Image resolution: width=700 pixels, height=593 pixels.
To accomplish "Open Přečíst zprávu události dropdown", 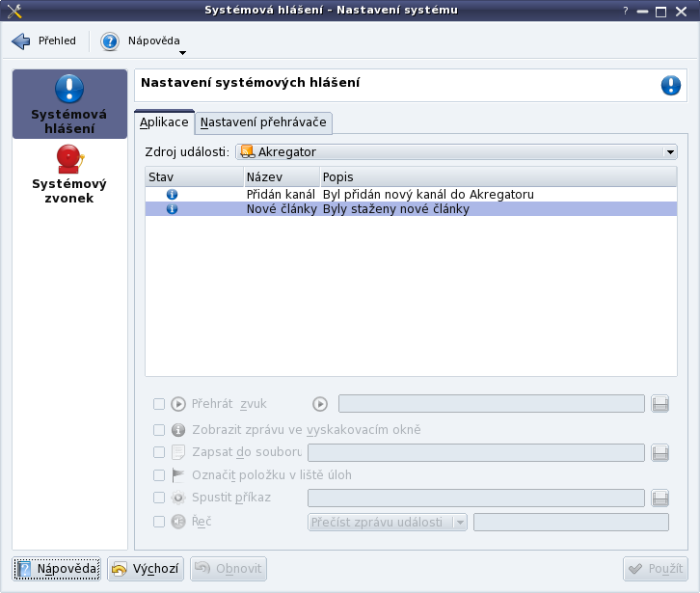I will click(x=387, y=522).
